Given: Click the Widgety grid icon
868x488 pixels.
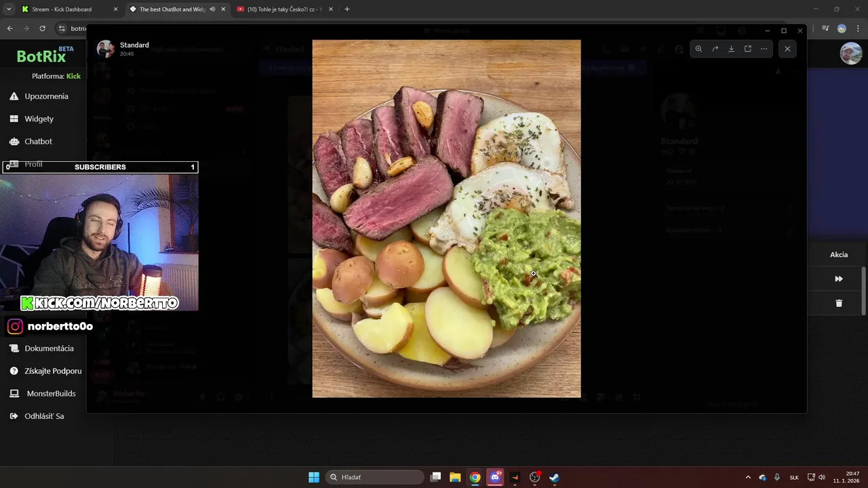Looking at the screenshot, I should coord(14,119).
